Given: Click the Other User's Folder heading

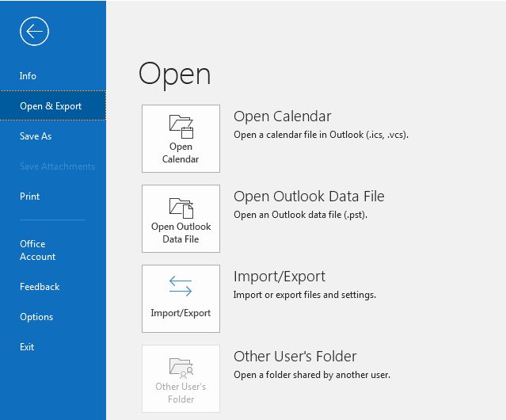Looking at the screenshot, I should (x=295, y=357).
